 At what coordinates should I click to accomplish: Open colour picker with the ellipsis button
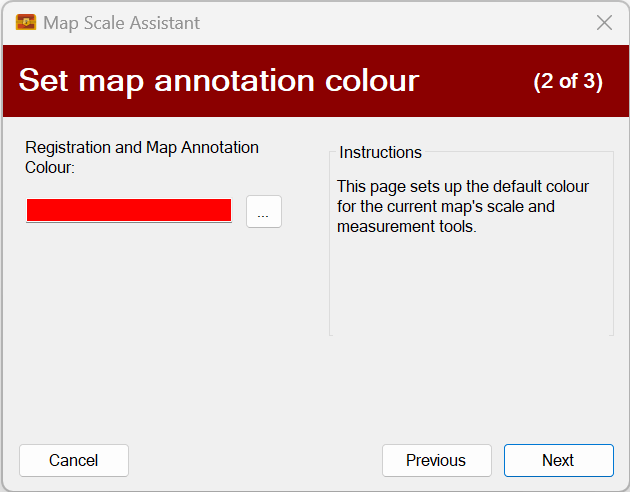tap(264, 212)
